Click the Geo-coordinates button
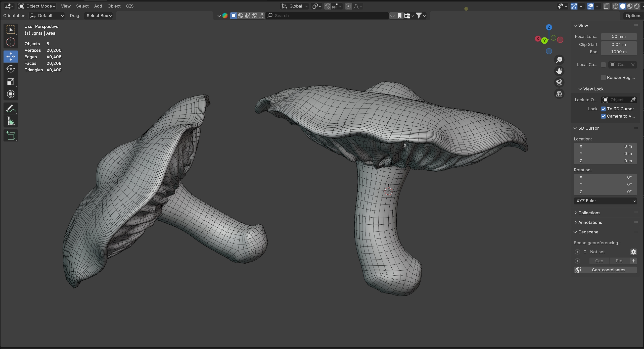This screenshot has width=644, height=349. (x=605, y=270)
